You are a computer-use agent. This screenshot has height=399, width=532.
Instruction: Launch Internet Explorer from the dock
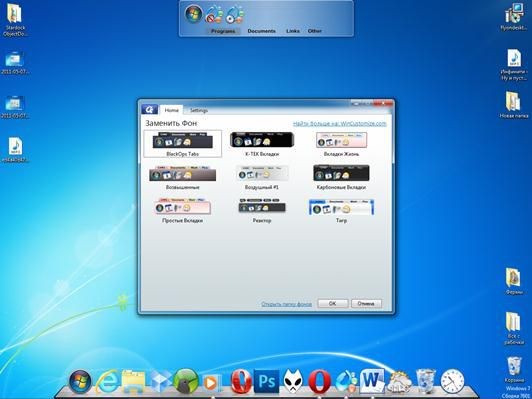coord(108,382)
